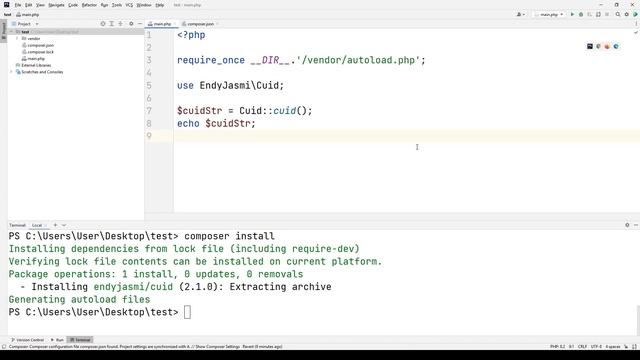Open the File menu
This screenshot has width=640, height=360.
tap(18, 5)
